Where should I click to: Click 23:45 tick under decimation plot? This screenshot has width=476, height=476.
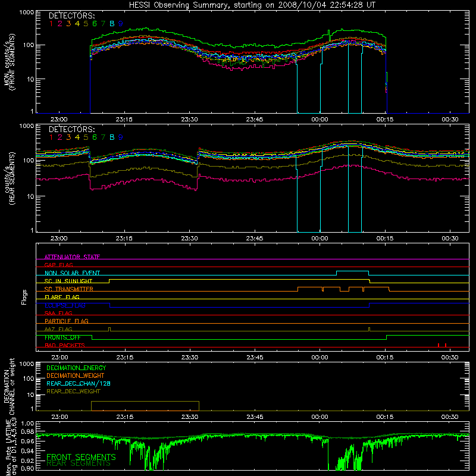[255, 417]
